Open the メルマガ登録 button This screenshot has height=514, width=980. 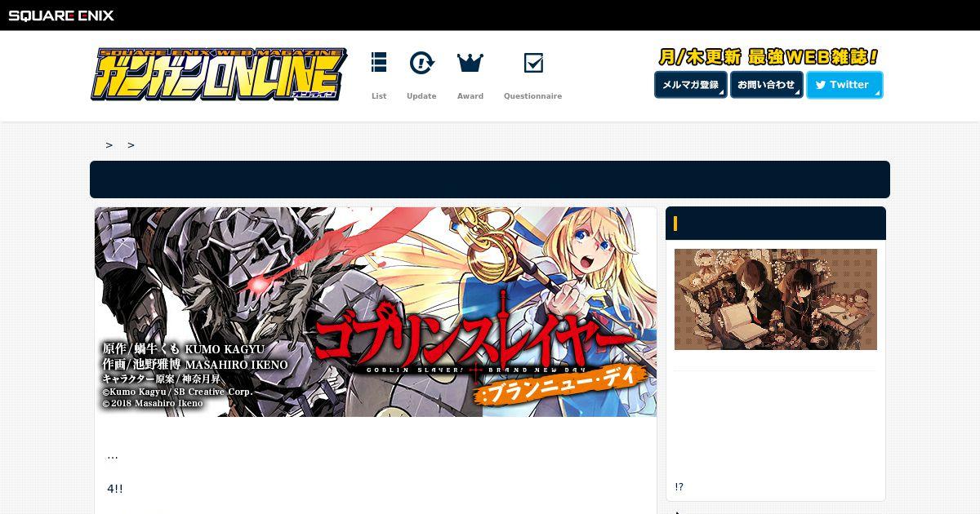click(690, 85)
